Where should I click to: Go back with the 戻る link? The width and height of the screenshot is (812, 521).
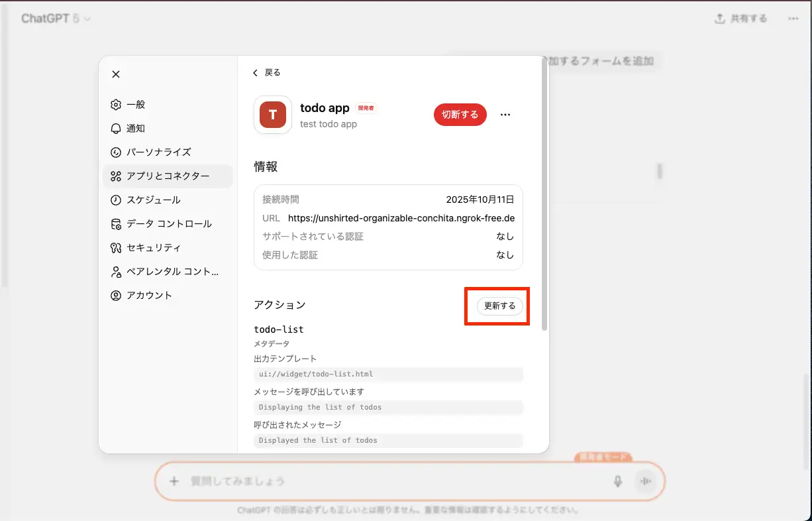click(267, 73)
